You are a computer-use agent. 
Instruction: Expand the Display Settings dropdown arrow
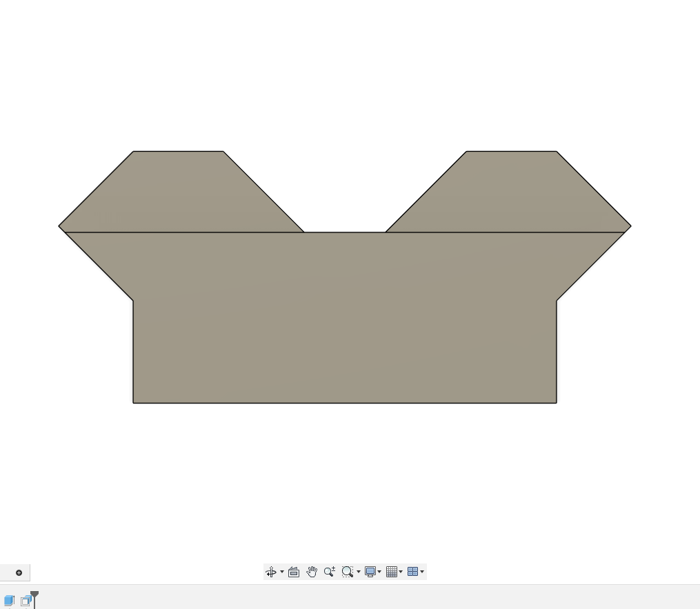tap(379, 572)
